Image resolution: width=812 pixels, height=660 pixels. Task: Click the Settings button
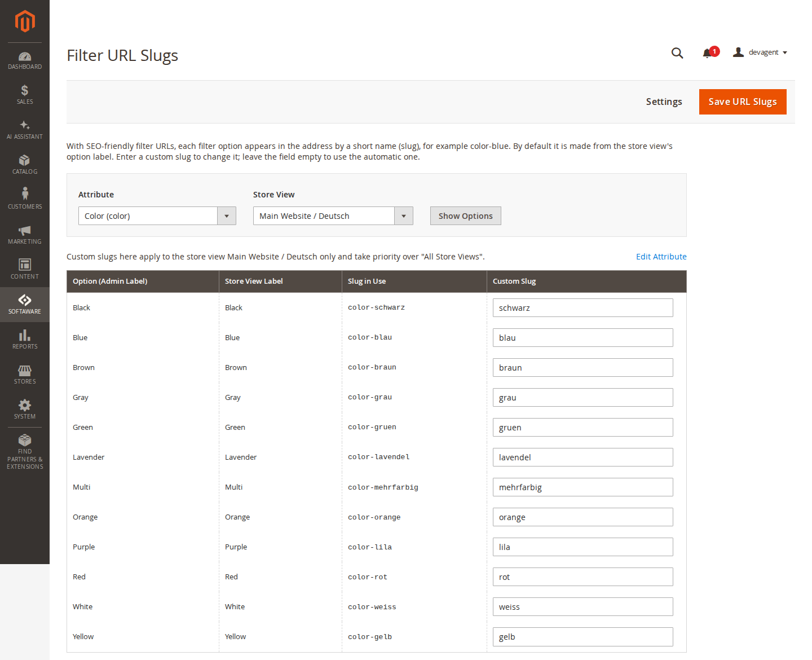point(664,102)
